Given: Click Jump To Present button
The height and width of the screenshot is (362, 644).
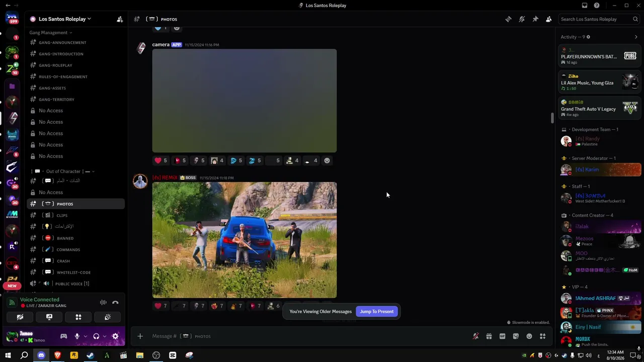Looking at the screenshot, I should [377, 312].
